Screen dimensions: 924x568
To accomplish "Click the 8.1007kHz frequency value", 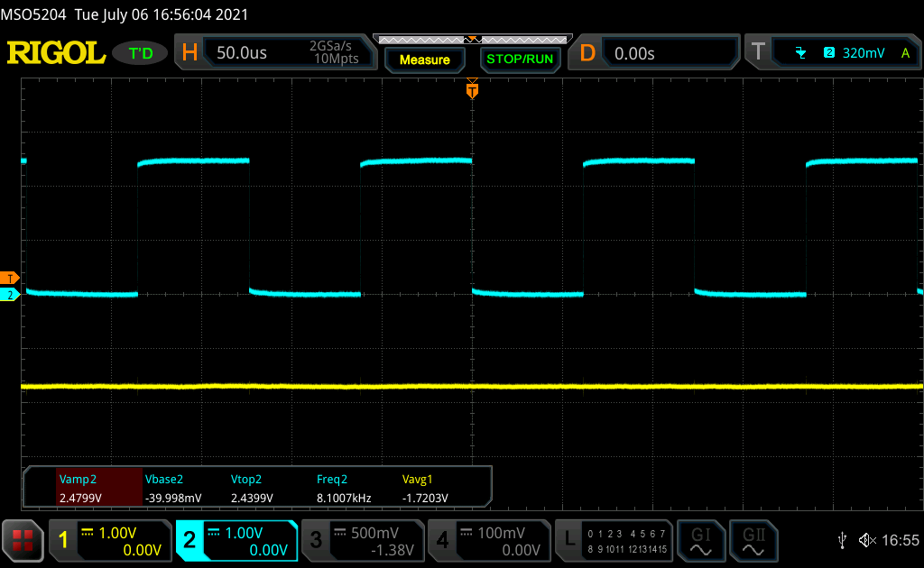I will [344, 498].
